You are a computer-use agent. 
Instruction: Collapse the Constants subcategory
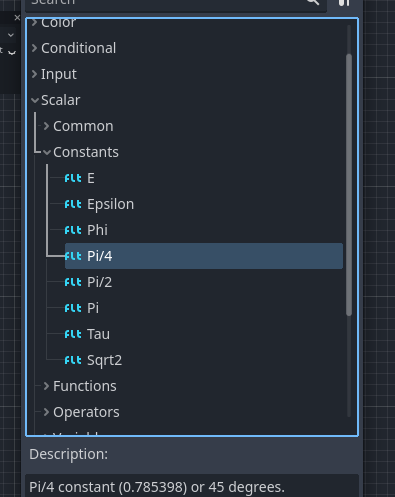[x=47, y=152]
